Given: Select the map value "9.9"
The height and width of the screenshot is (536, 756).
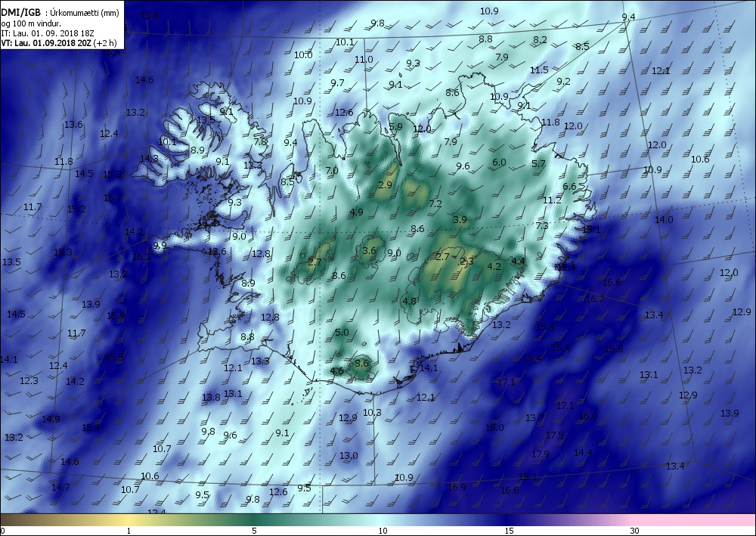Looking at the screenshot, I should click(160, 245).
